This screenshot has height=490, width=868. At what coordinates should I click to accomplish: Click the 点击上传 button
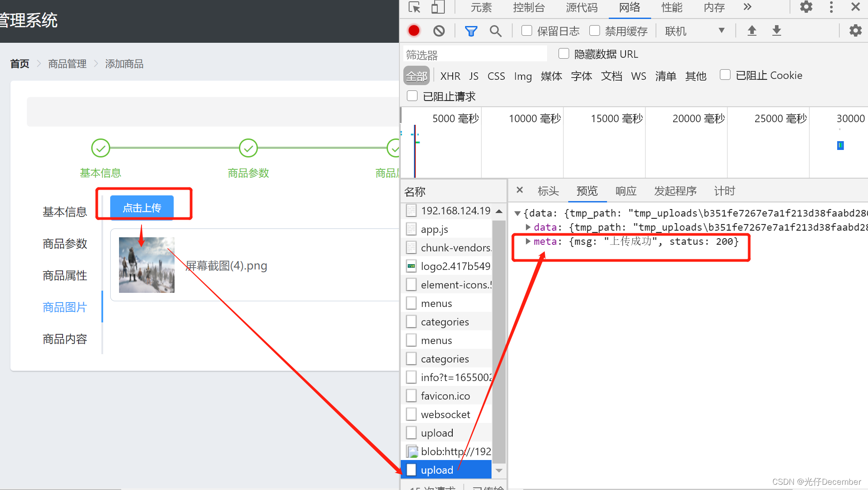[142, 207]
